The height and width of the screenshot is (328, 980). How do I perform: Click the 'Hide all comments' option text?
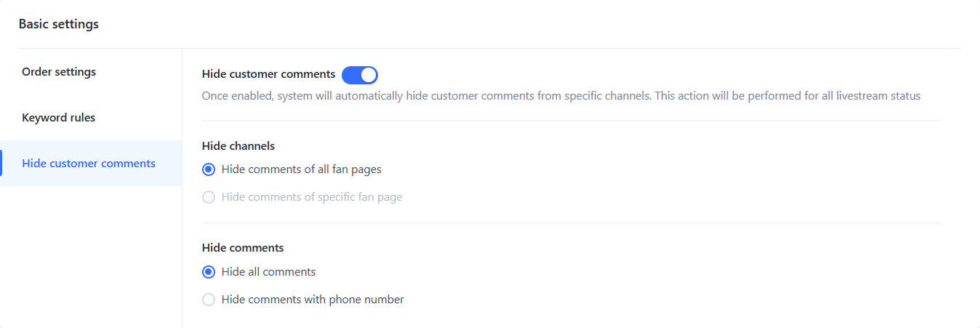(268, 272)
